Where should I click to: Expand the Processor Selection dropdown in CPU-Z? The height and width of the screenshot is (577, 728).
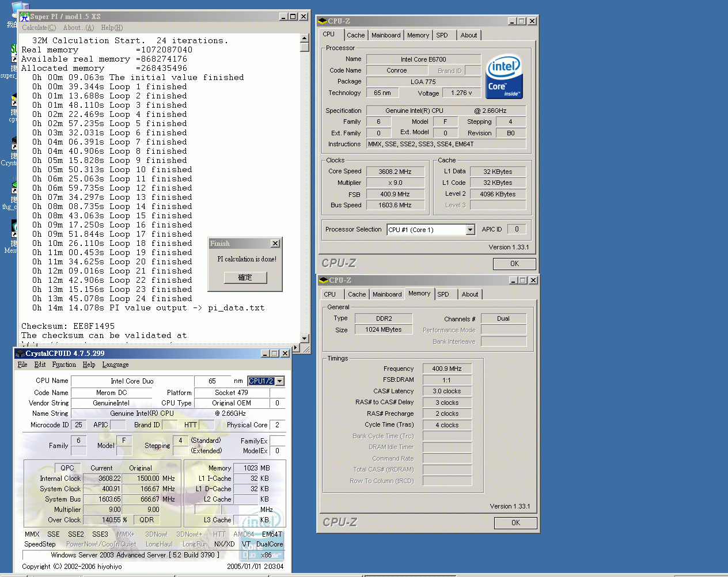pyautogui.click(x=470, y=230)
